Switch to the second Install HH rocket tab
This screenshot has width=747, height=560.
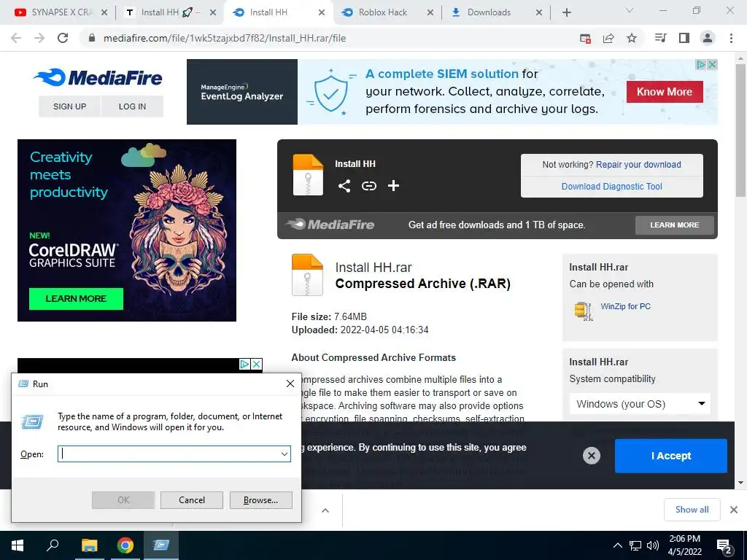tap(165, 12)
